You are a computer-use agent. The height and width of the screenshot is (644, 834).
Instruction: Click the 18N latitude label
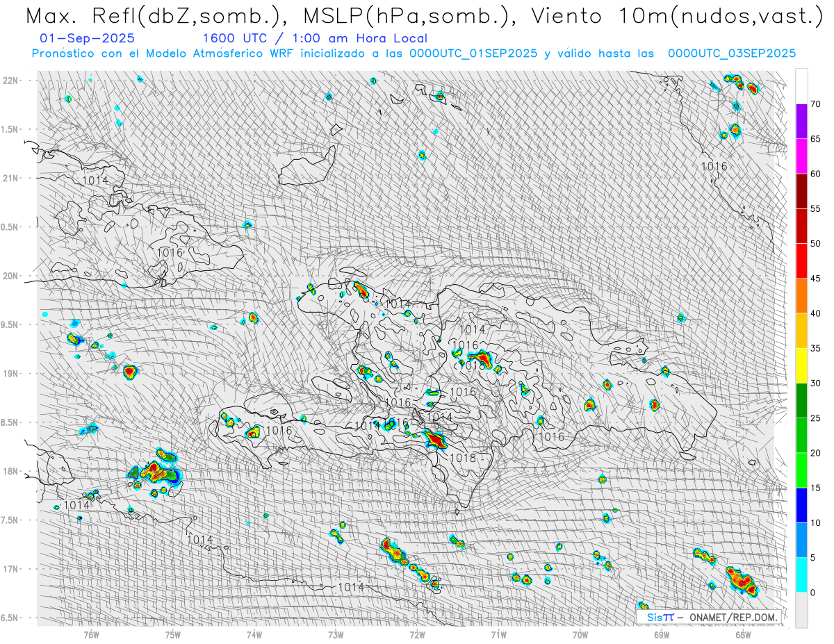pos(11,471)
